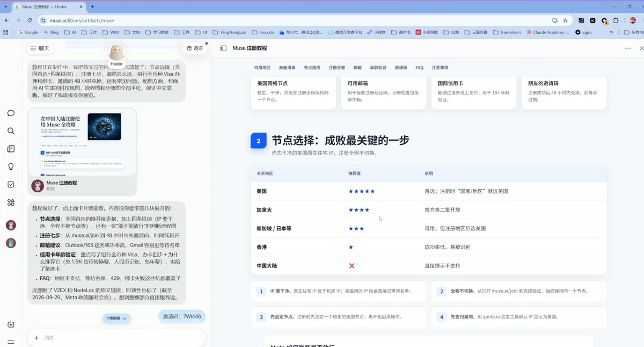Go to the 准备清单 section tab
Screen dimensions: 644x347
click(287, 68)
